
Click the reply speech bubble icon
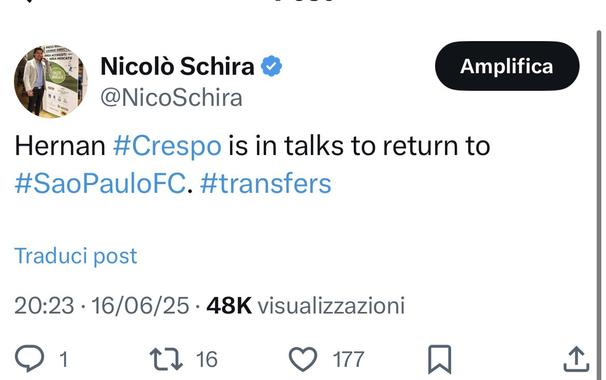(x=29, y=359)
